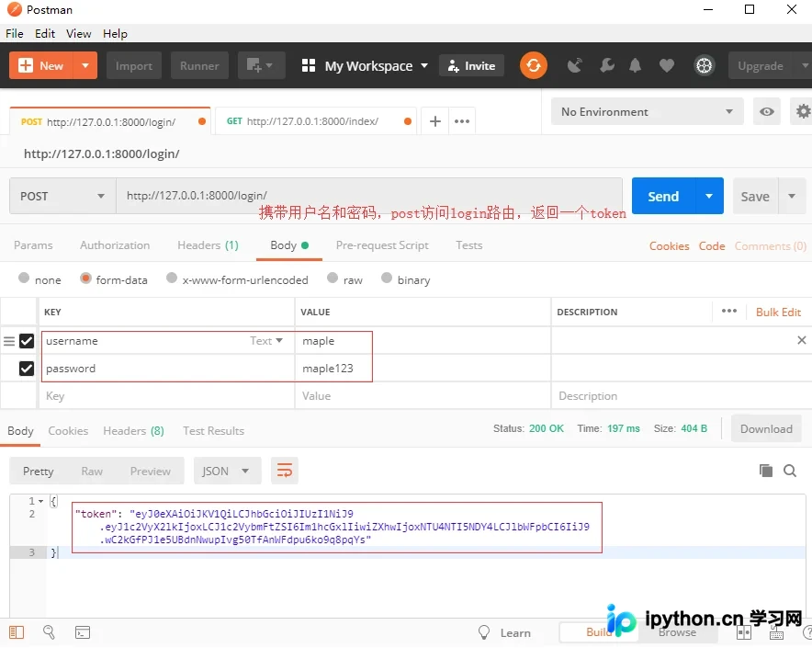Select x-www-form-urlencoded body type
The width and height of the screenshot is (812, 648).
(x=172, y=278)
